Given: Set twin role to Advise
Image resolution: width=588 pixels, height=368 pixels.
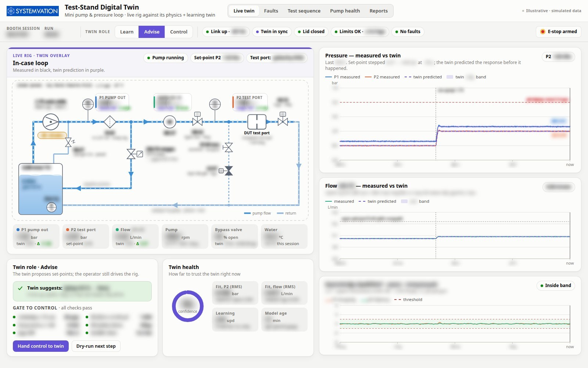Looking at the screenshot, I should [x=152, y=32].
